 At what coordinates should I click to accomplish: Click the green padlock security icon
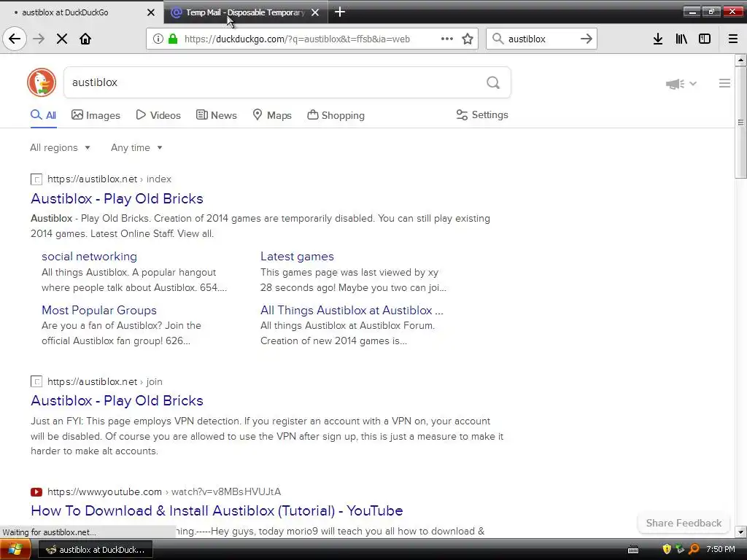tap(173, 39)
